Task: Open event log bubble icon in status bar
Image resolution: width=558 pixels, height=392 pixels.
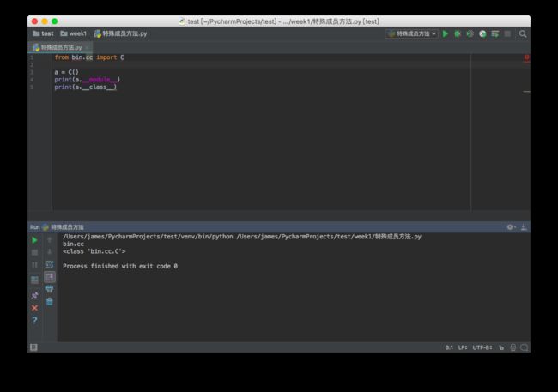Action: tap(525, 347)
